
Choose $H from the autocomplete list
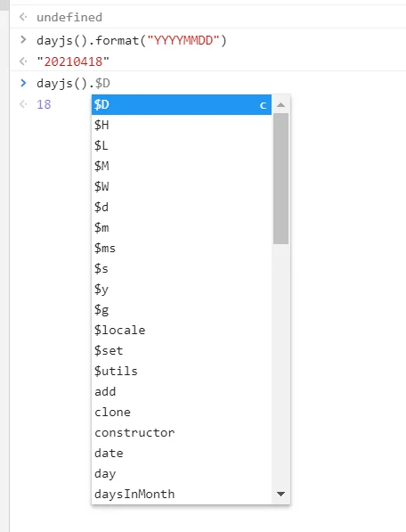pyautogui.click(x=182, y=125)
